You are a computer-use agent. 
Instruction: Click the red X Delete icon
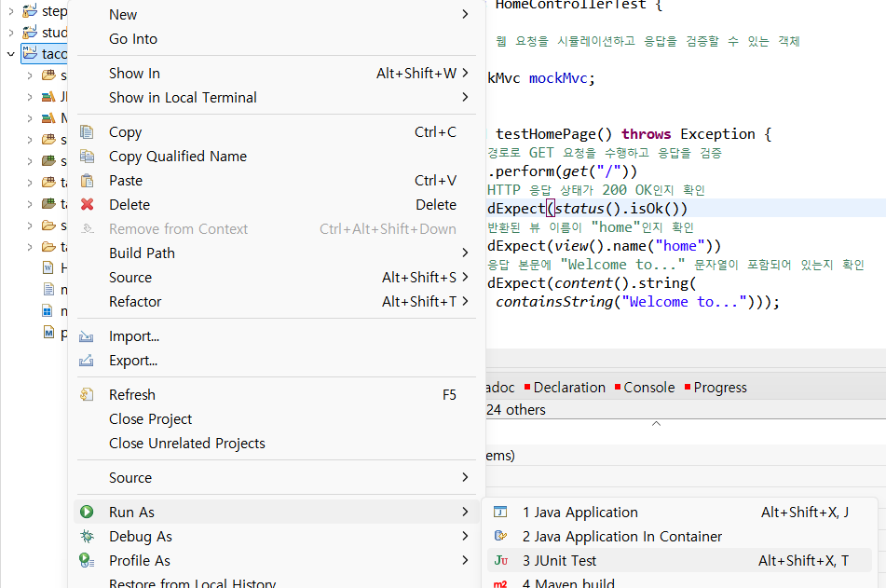click(x=87, y=204)
